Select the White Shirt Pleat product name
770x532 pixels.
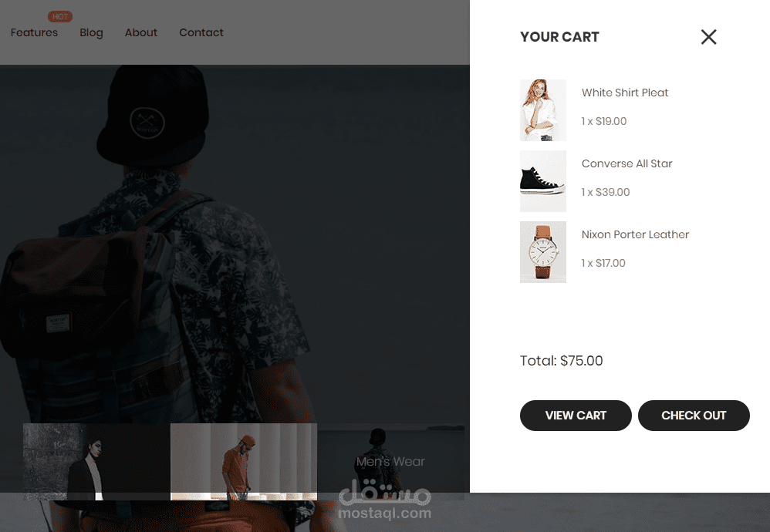(x=625, y=93)
